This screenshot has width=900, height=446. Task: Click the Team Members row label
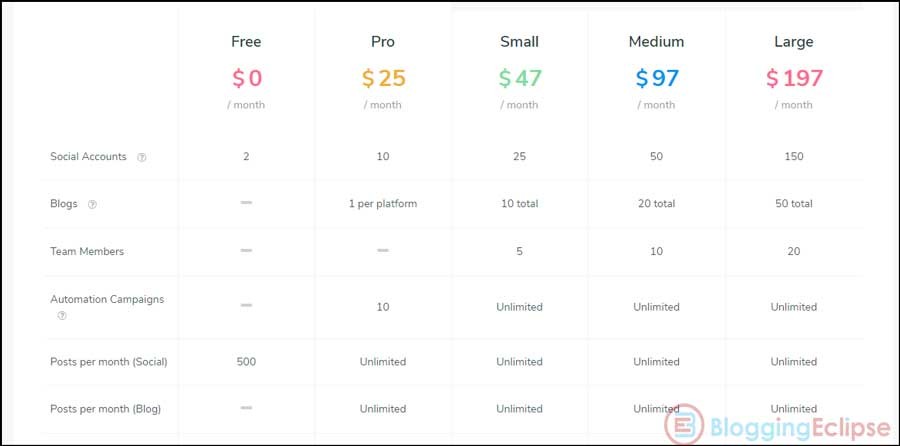pos(87,251)
